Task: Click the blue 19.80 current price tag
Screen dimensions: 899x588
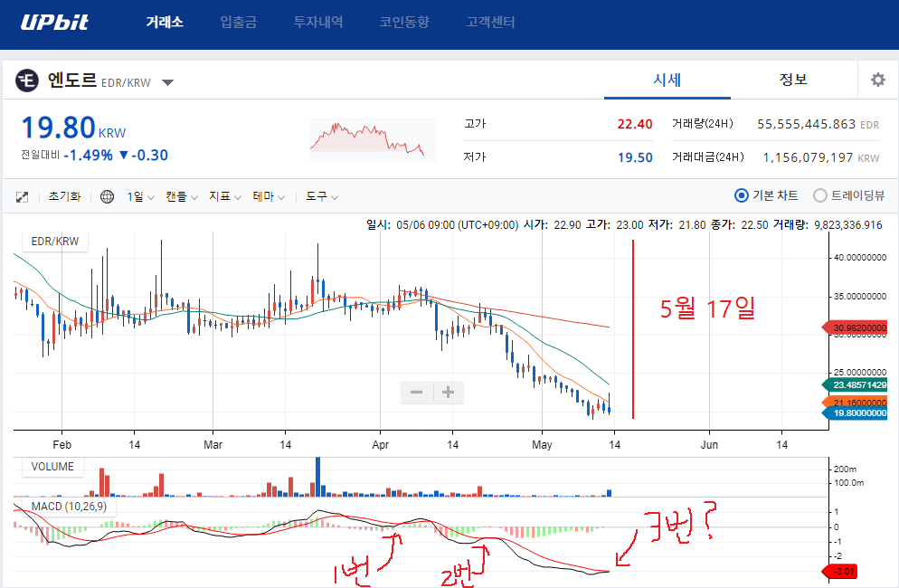Action: [x=855, y=413]
